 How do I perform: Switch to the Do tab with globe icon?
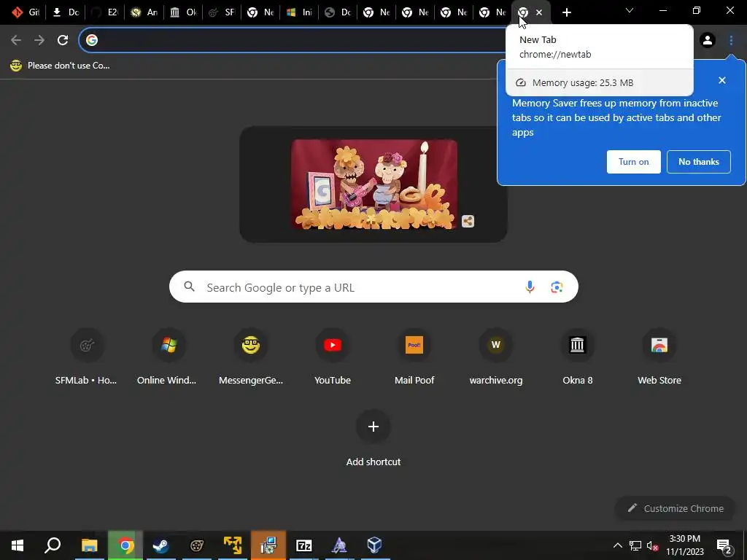tap(338, 12)
